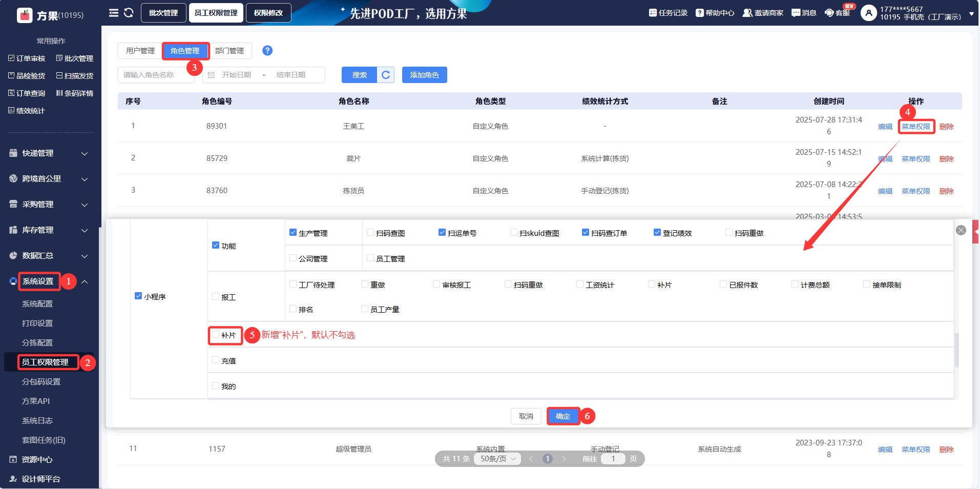Screen dimensions: 980x489
Task: Open the 消息 messages icon
Action: 796,13
